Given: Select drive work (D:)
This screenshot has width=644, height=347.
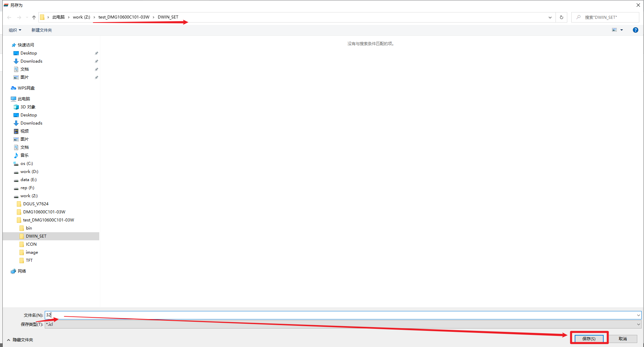Looking at the screenshot, I should pyautogui.click(x=29, y=172).
